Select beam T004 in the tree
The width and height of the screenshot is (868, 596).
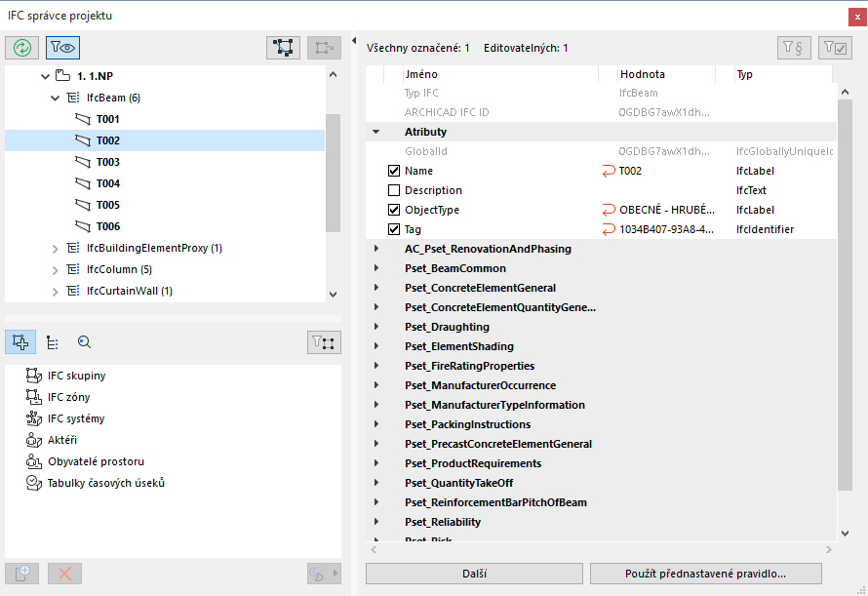pyautogui.click(x=107, y=183)
